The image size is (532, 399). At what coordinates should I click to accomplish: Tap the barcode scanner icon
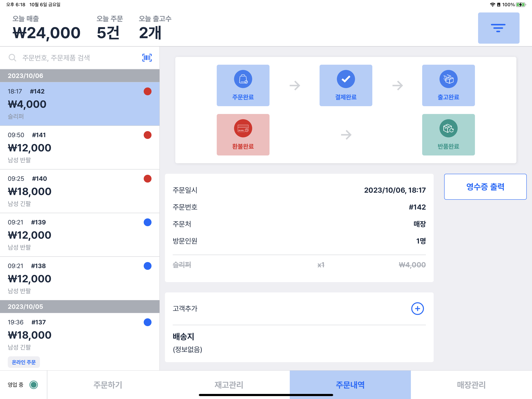tap(147, 58)
